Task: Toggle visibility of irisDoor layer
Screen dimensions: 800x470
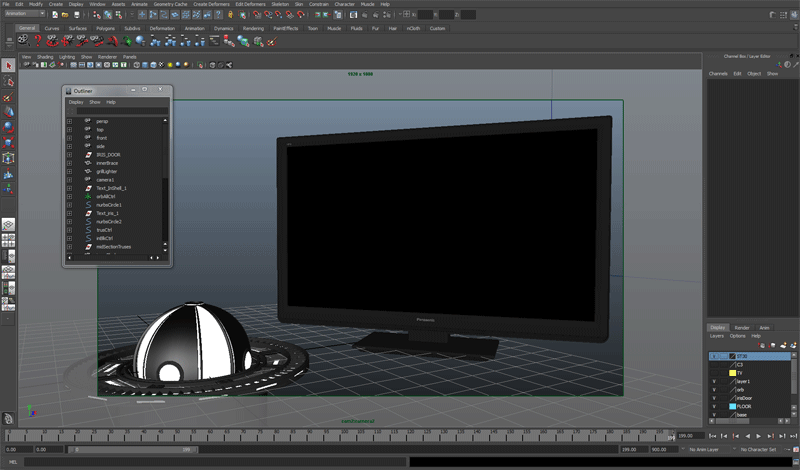Action: coord(714,398)
